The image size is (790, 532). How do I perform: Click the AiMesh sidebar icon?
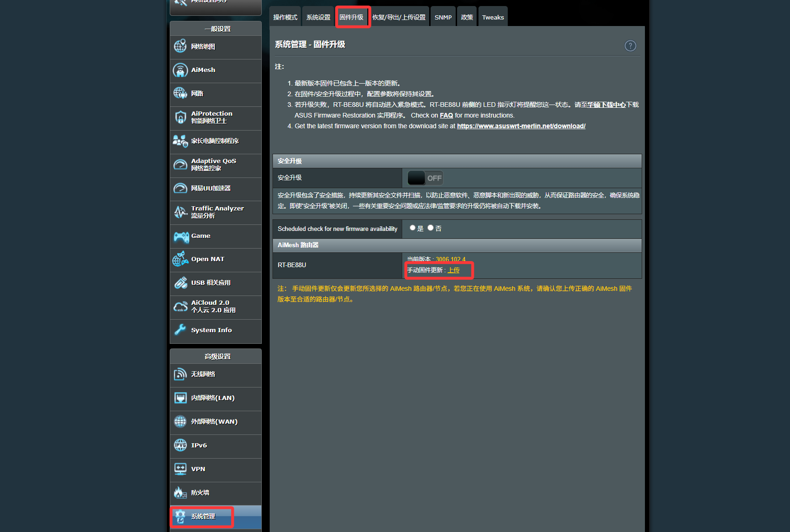point(180,70)
